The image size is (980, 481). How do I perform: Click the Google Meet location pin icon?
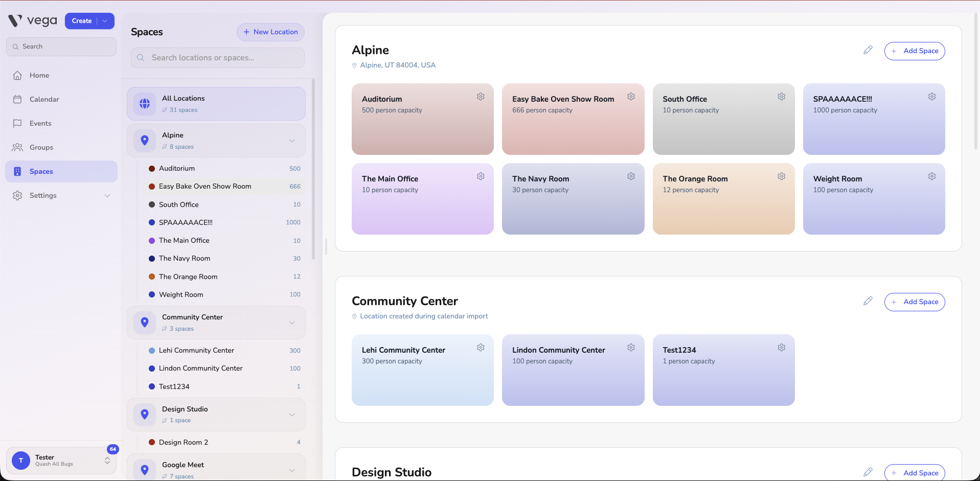[145, 470]
